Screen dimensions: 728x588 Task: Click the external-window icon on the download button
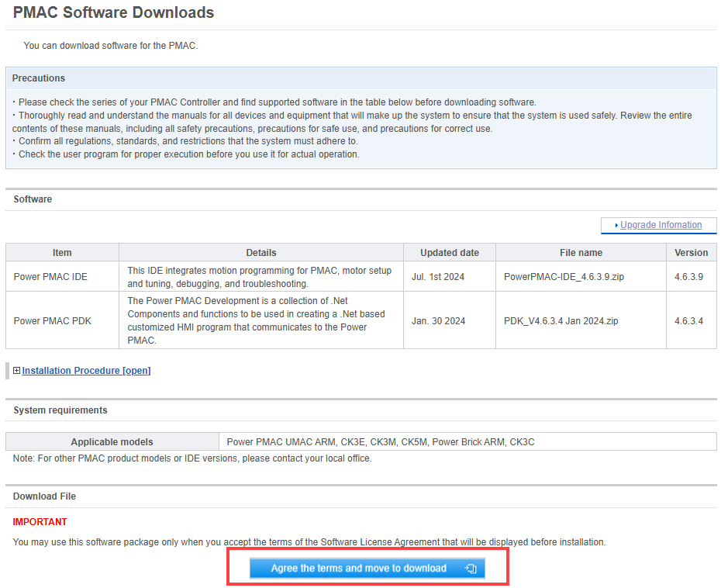tap(471, 569)
